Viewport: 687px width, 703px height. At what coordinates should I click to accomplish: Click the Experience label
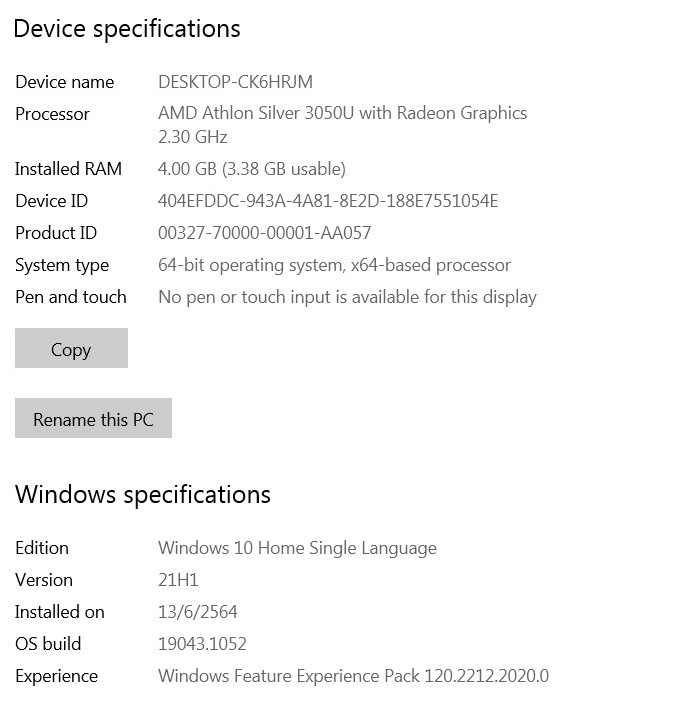pyautogui.click(x=56, y=677)
